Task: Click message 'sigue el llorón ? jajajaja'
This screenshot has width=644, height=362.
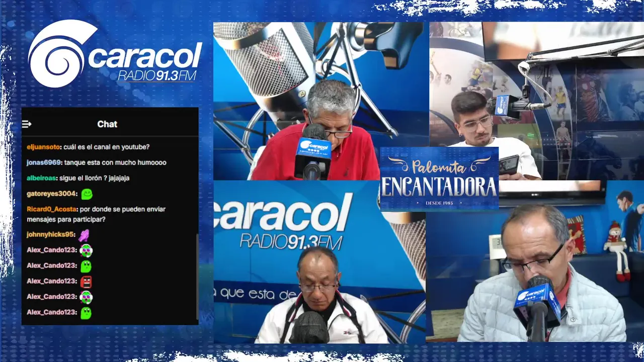Action: point(96,178)
